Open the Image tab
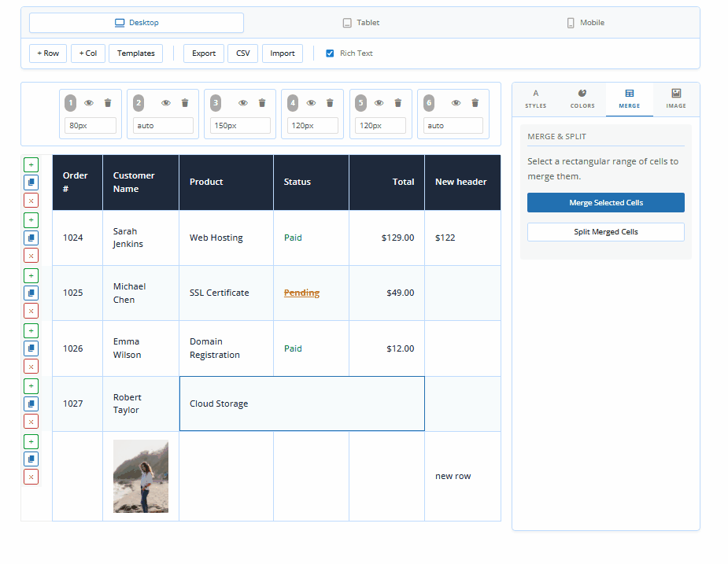Viewport: 728px width, 564px height. pyautogui.click(x=676, y=99)
